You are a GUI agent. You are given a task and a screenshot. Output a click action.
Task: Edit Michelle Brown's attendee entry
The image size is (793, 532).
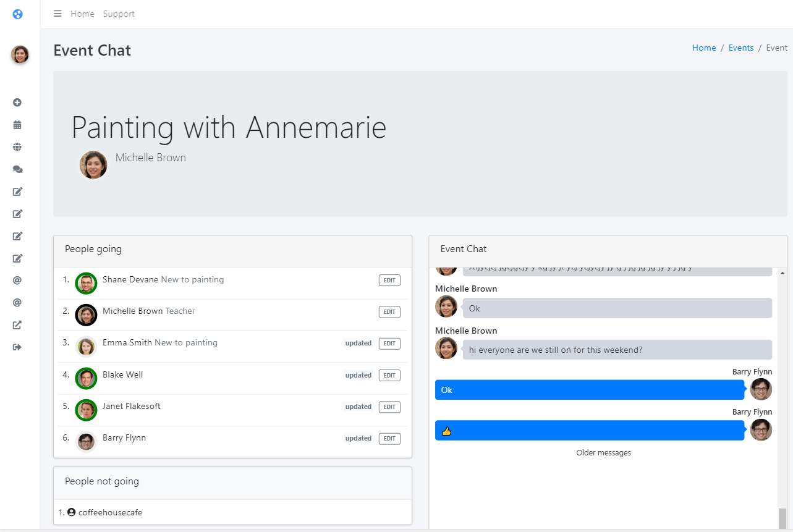point(389,312)
